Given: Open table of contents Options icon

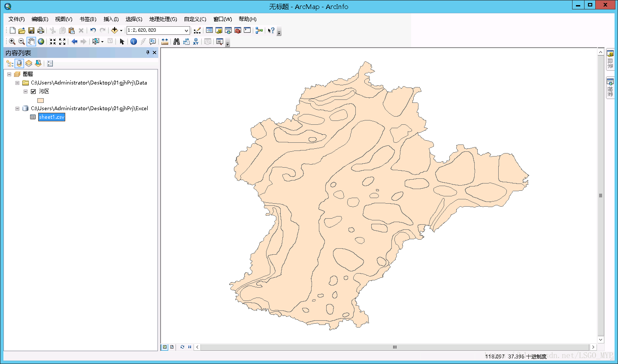Looking at the screenshot, I should (50, 63).
